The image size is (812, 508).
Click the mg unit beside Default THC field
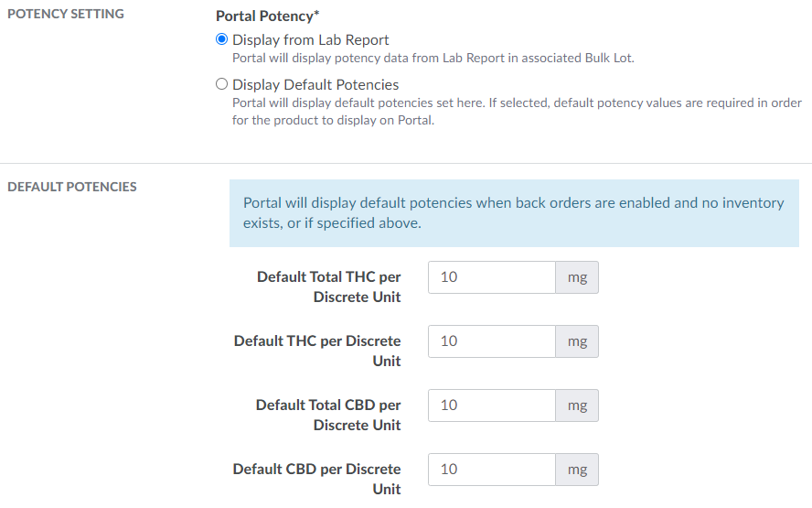click(x=577, y=341)
